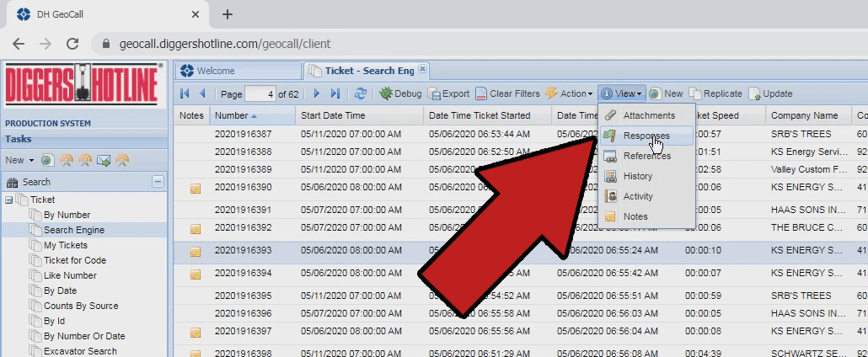Collapse the Search panel

click(x=158, y=182)
